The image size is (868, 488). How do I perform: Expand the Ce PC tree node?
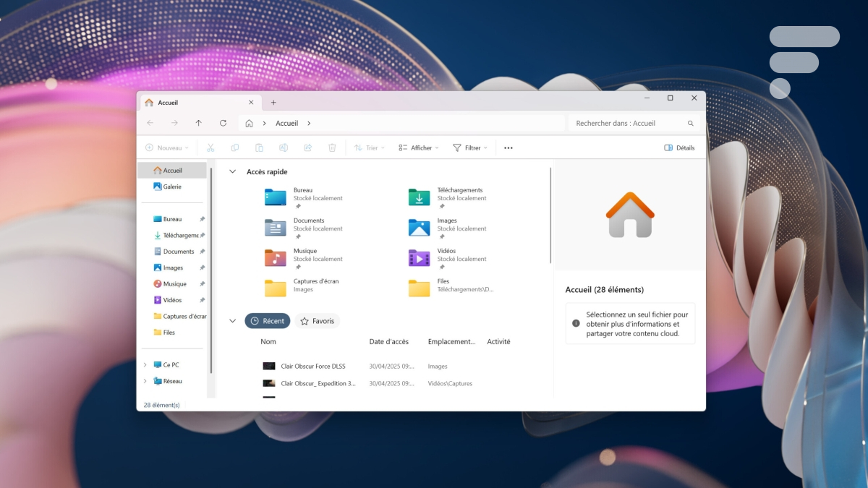[145, 365]
